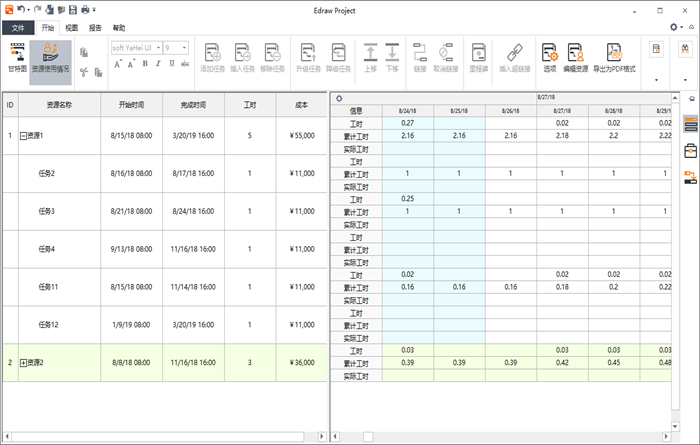Click the briefcase icon in right sidebar

(691, 151)
